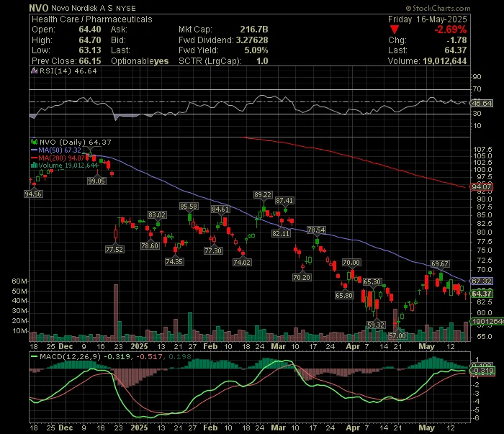This screenshot has height=434, width=504.
Task: Click the 77.52 price label
Action: point(114,250)
